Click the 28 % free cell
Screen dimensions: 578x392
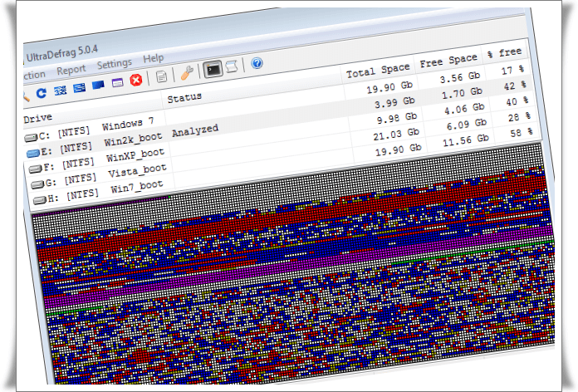519,117
